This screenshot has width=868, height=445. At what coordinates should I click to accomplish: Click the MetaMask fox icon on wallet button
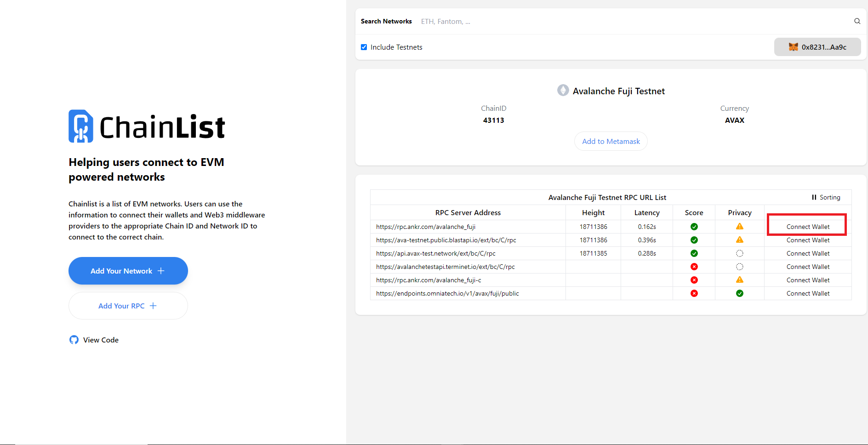pyautogui.click(x=793, y=47)
